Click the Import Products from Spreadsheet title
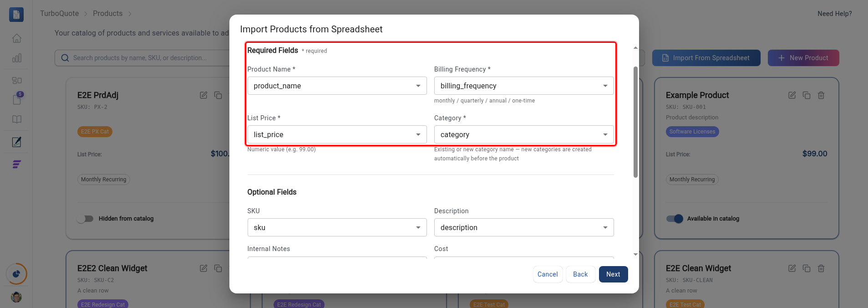The width and height of the screenshot is (868, 308). click(x=311, y=29)
